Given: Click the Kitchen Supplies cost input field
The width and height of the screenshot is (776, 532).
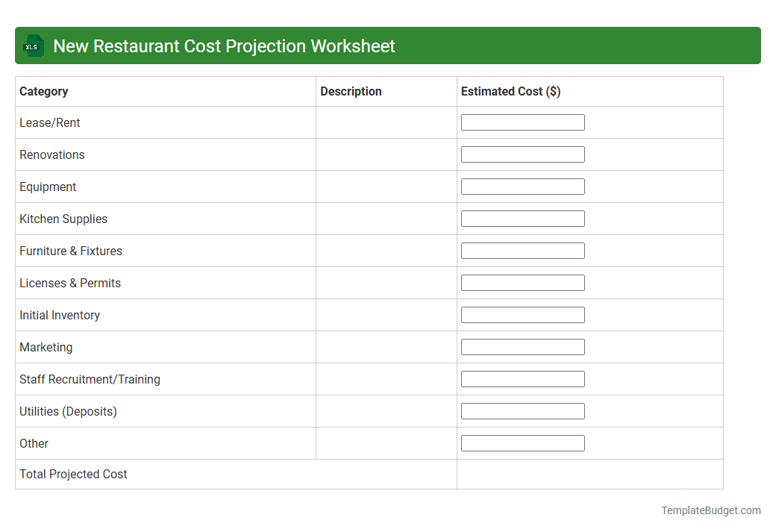Looking at the screenshot, I should (x=522, y=218).
